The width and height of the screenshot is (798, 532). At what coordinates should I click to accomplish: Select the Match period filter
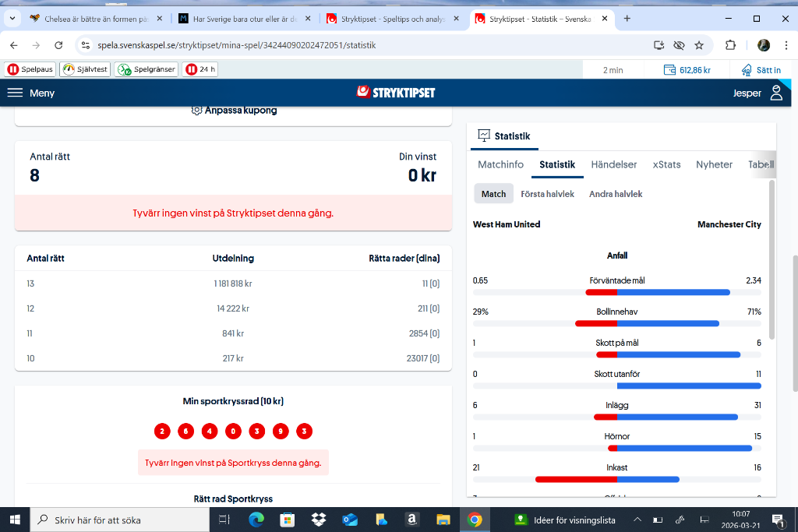pos(493,194)
